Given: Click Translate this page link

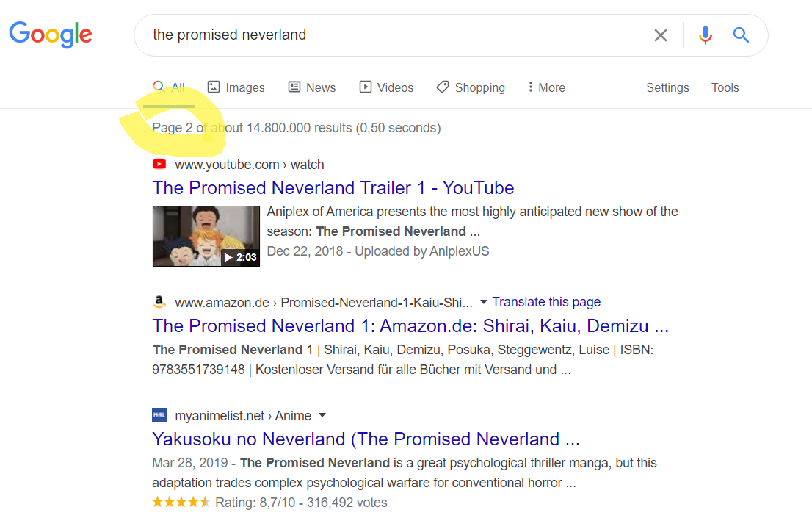Looking at the screenshot, I should pyautogui.click(x=546, y=302).
